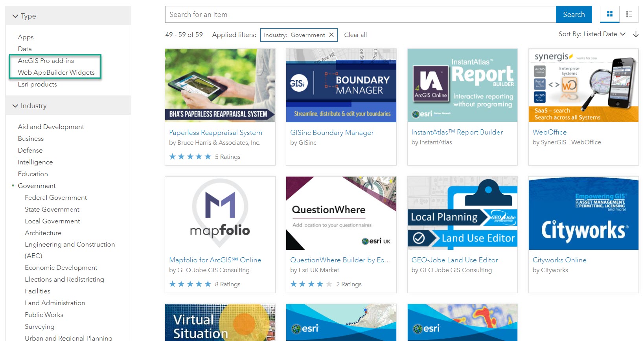The image size is (644, 341).
Task: Focus the Search for an item field
Action: tap(361, 15)
